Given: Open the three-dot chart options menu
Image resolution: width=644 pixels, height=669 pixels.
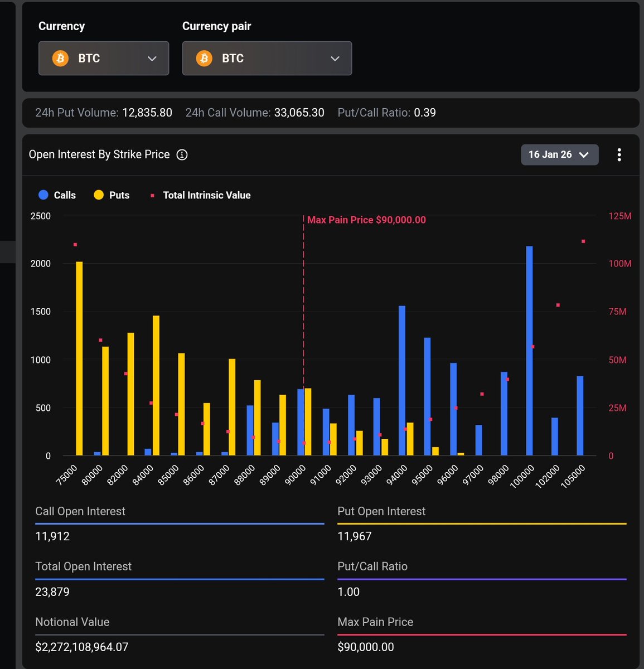Looking at the screenshot, I should tap(619, 154).
